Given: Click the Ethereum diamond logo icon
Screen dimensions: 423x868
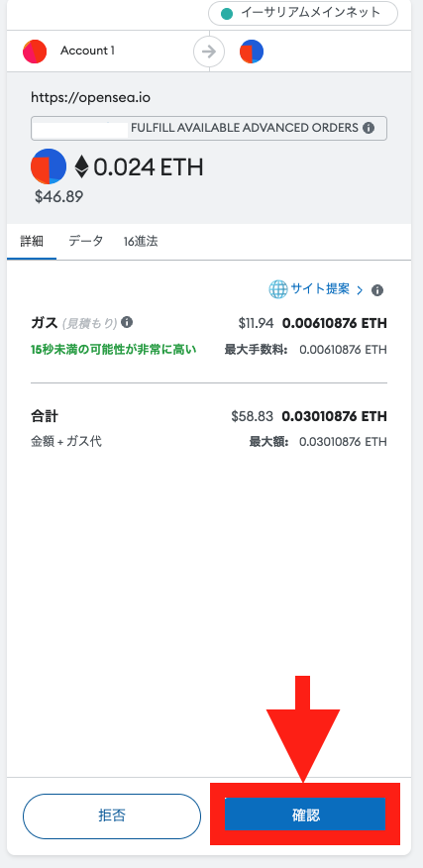Looking at the screenshot, I should tap(81, 166).
